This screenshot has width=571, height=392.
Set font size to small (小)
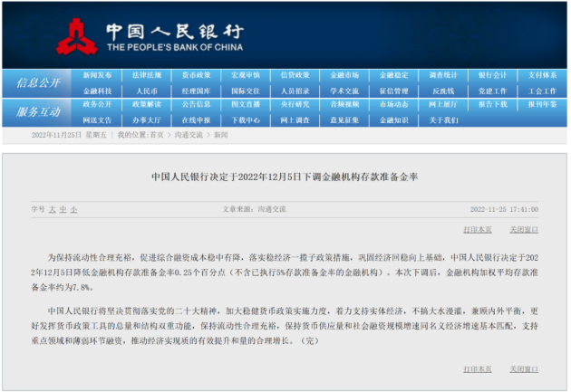(73, 209)
